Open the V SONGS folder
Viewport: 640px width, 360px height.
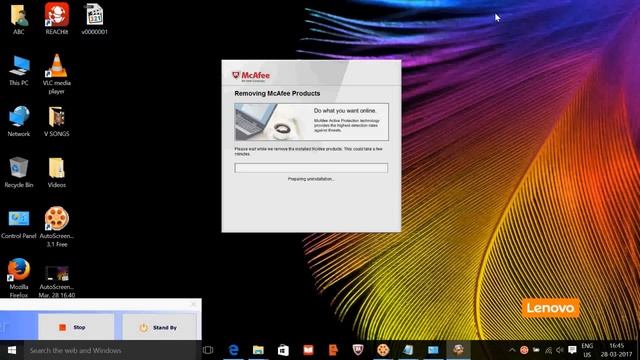pos(57,121)
